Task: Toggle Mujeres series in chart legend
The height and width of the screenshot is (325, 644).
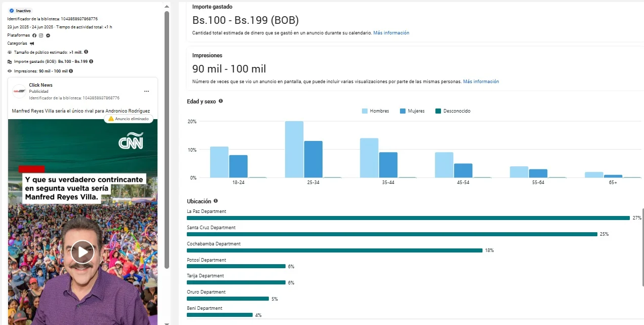Action: tap(412, 111)
